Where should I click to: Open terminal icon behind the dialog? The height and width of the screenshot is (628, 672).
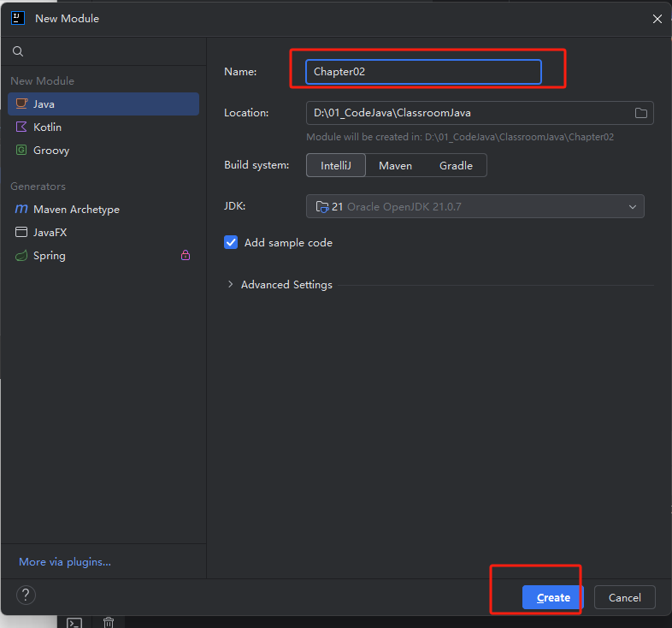click(74, 622)
